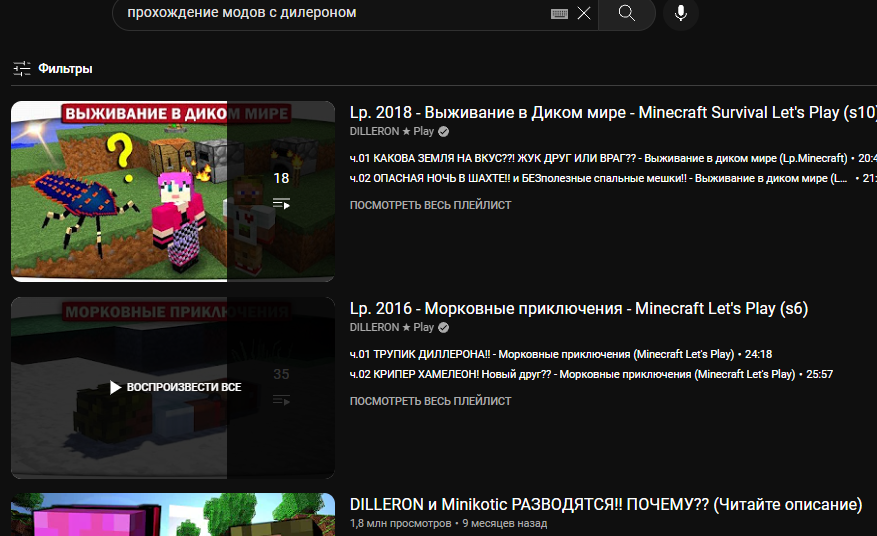Click verified badge next to Lp. 2018 channel
Image resolution: width=877 pixels, height=536 pixels.
[x=444, y=131]
